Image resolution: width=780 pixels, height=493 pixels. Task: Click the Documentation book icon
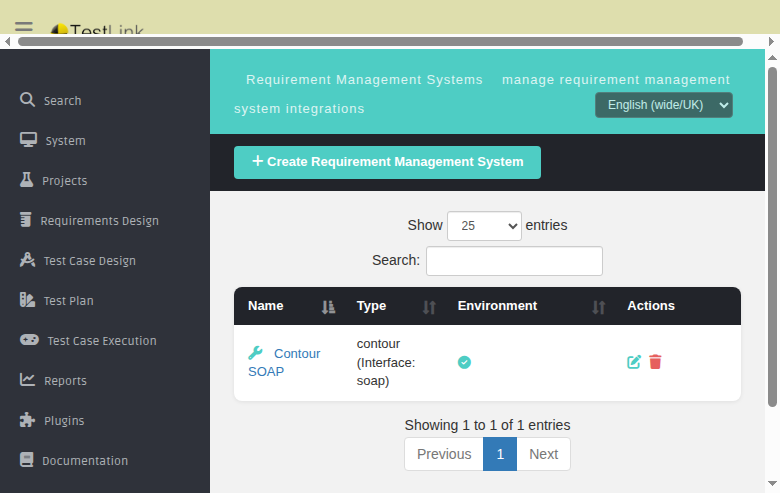[x=26, y=460]
